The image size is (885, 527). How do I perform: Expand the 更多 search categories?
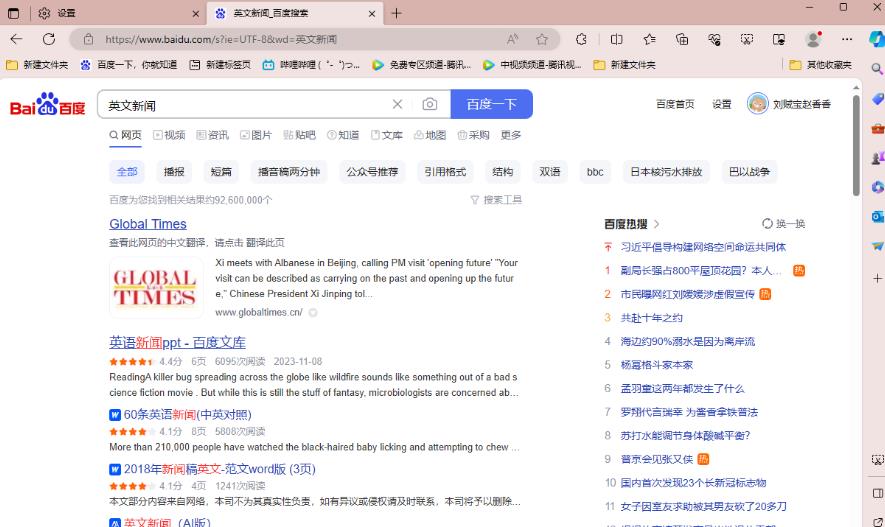(x=511, y=135)
